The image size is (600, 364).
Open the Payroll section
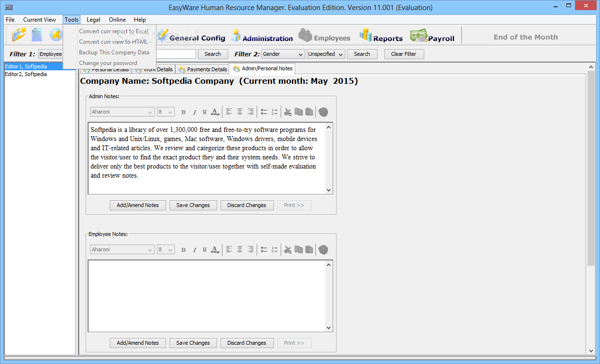(432, 36)
